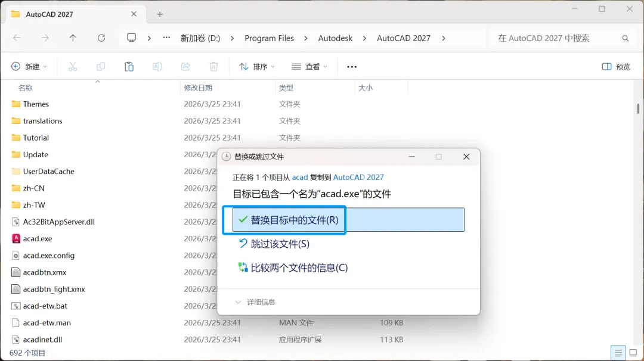Screen dimensions: 644x361
Task: Open the zh-CN folder
Action: pyautogui.click(x=28, y=188)
